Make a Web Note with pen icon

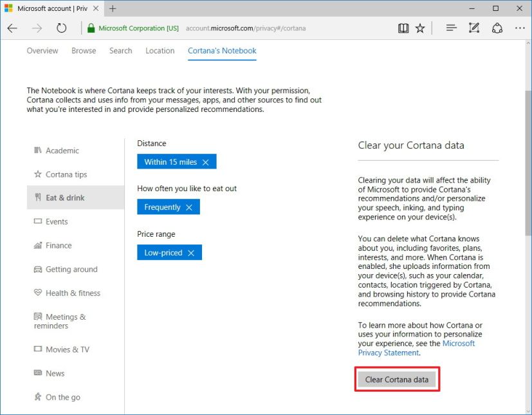474,28
